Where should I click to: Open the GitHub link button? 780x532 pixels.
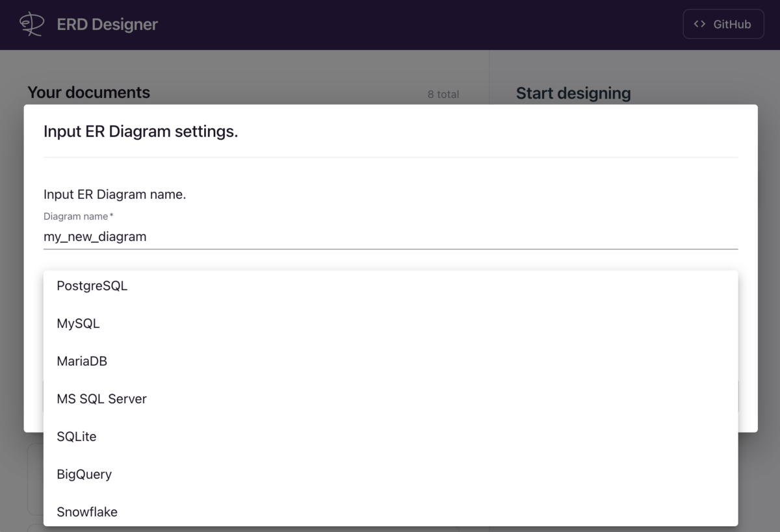pos(723,24)
